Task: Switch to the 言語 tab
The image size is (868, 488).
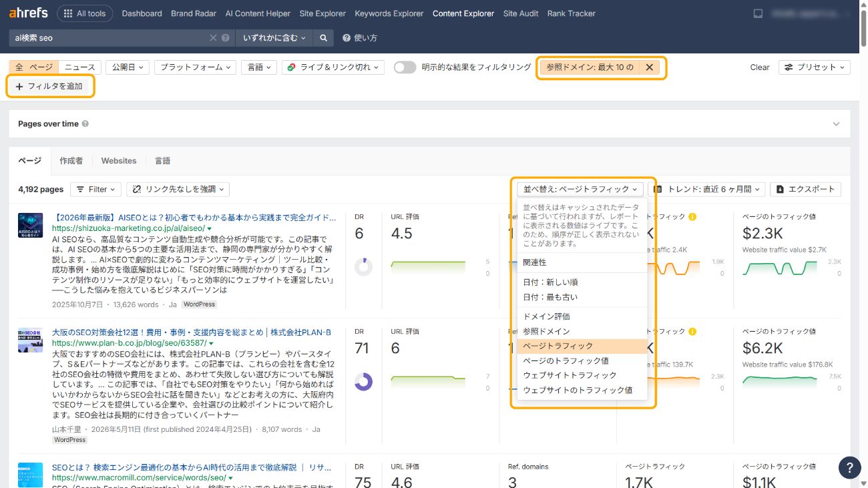Action: [x=162, y=161]
